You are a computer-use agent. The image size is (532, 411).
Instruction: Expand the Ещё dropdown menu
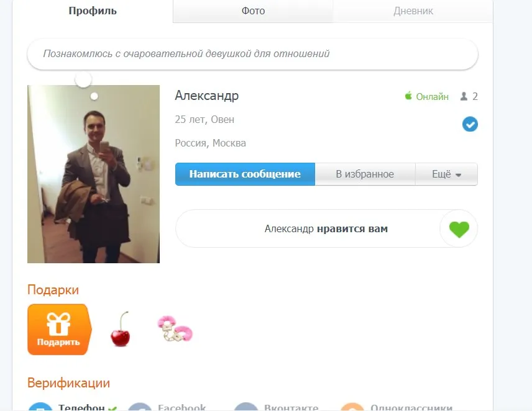pyautogui.click(x=446, y=174)
